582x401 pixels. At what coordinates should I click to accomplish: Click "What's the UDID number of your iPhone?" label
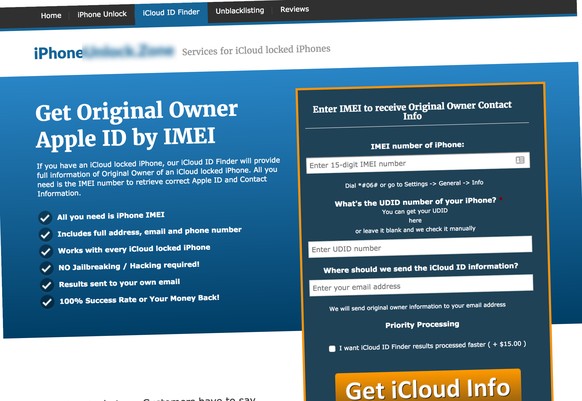click(415, 202)
